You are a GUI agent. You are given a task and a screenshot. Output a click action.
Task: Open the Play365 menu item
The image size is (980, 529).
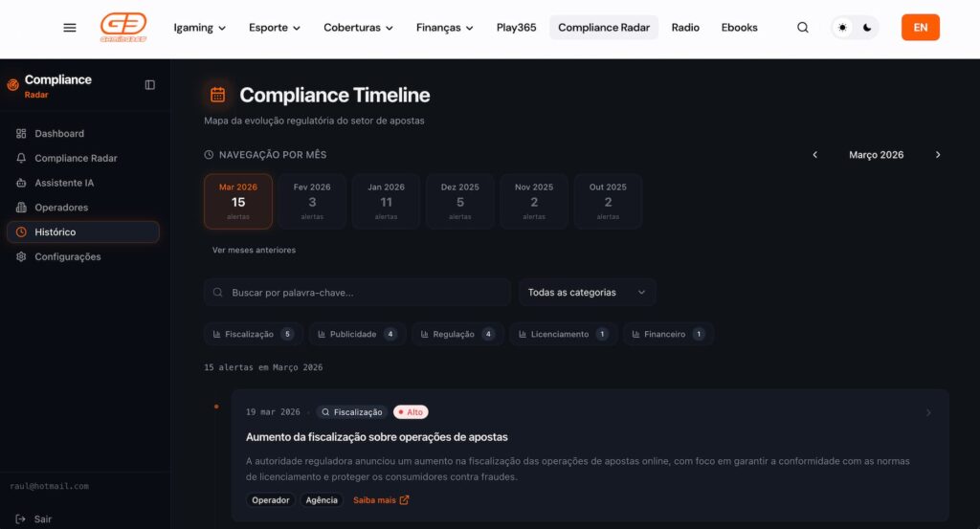coord(516,28)
